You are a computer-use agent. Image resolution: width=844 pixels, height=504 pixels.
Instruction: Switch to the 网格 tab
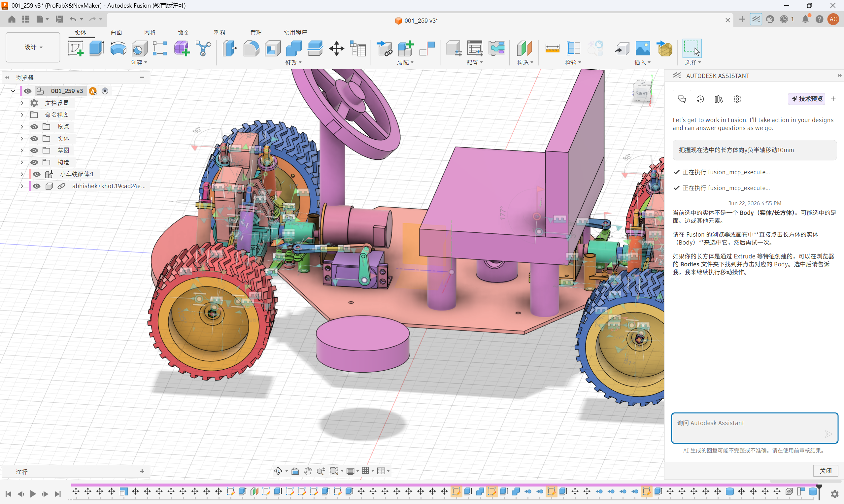(x=150, y=33)
